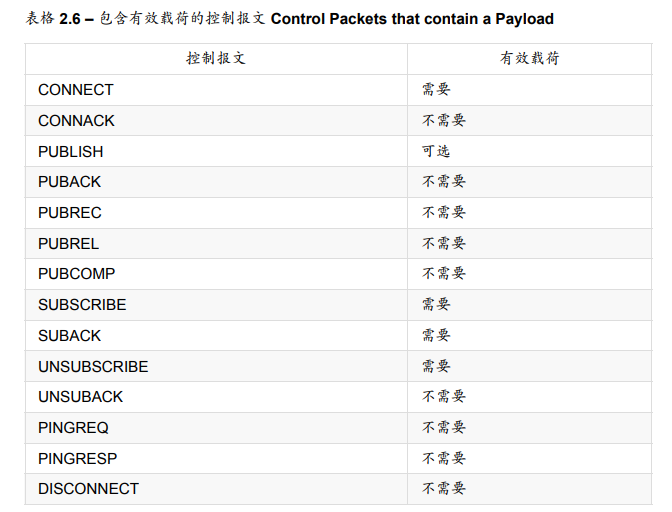Select the DISCONNECT cell
672x512 pixels.
pyautogui.click(x=88, y=489)
